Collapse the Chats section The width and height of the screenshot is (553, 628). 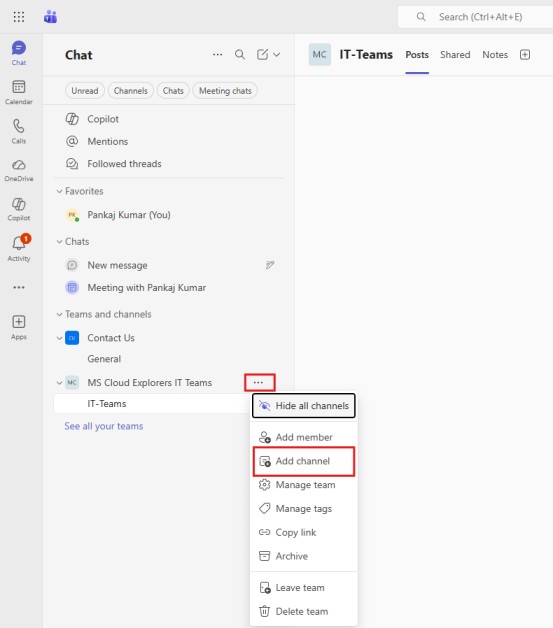(x=59, y=242)
